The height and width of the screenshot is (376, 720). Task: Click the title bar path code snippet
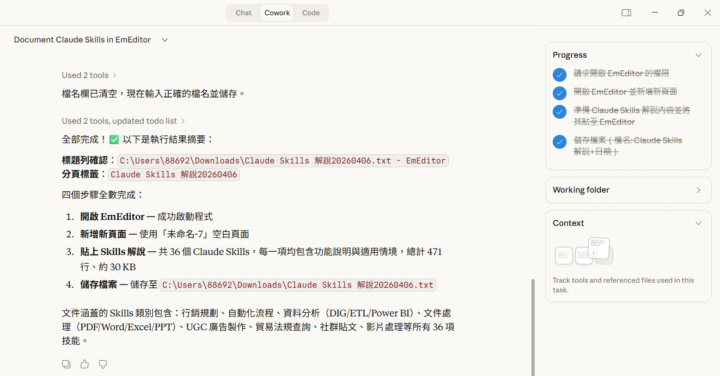pos(283,161)
